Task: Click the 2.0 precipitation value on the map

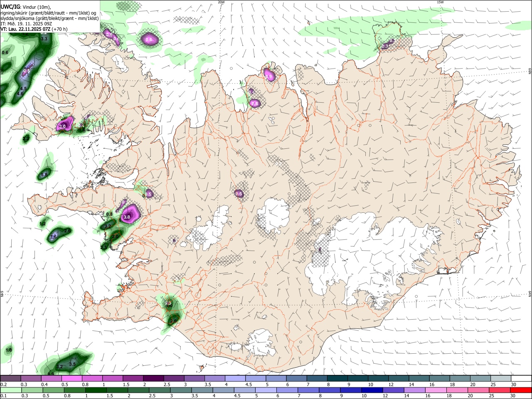Action: click(x=116, y=236)
